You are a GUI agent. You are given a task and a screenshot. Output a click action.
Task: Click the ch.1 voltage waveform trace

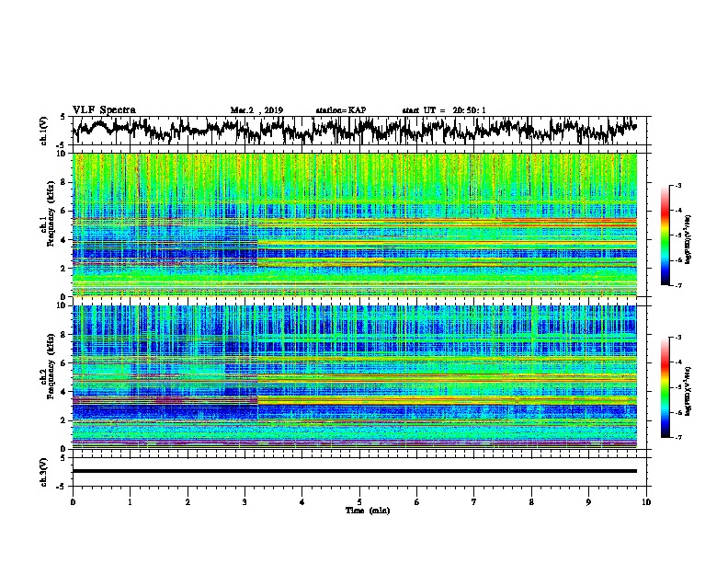354,130
